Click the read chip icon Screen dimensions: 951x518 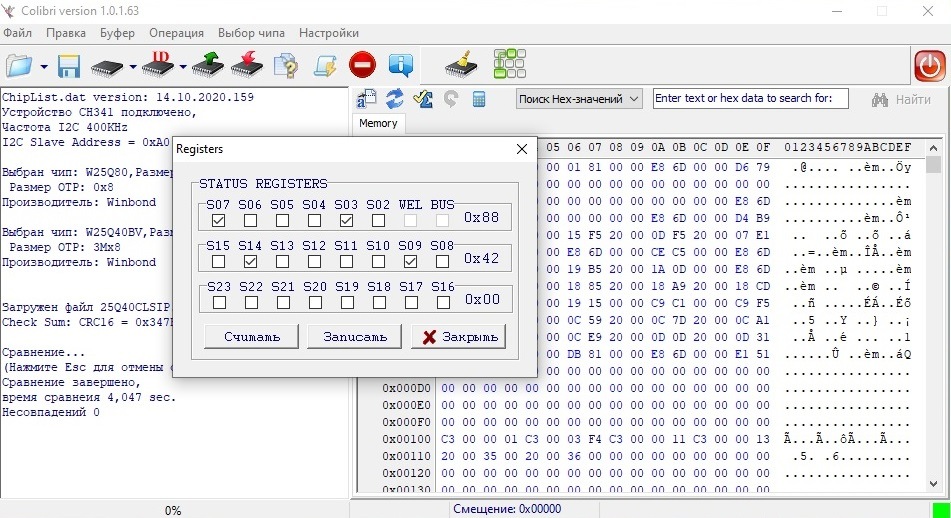click(107, 67)
